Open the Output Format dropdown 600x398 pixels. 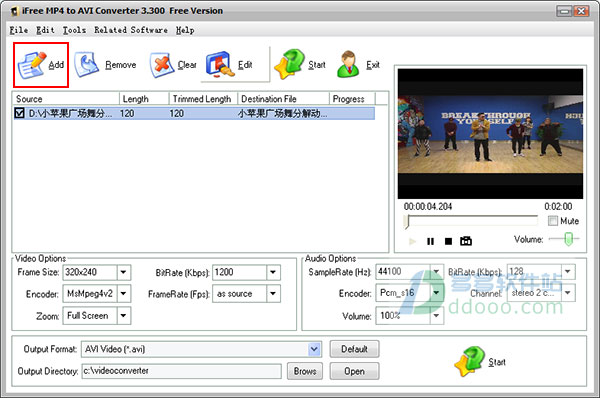click(x=314, y=349)
